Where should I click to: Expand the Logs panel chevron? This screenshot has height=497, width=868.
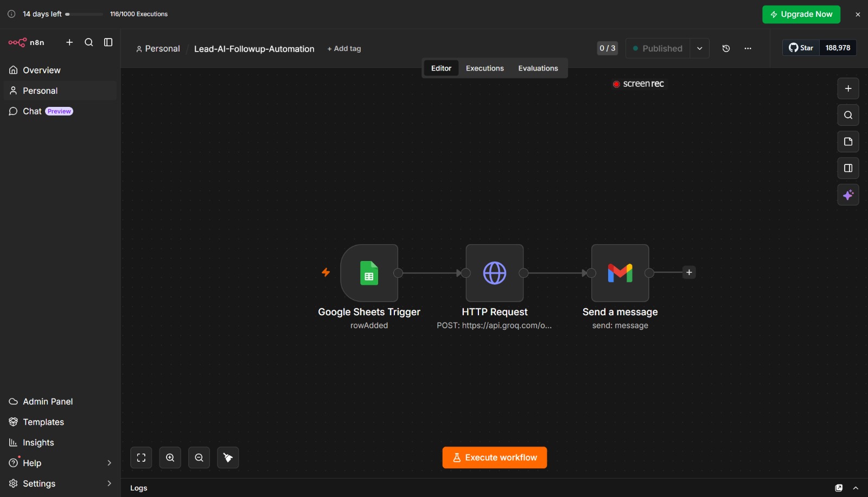point(856,488)
